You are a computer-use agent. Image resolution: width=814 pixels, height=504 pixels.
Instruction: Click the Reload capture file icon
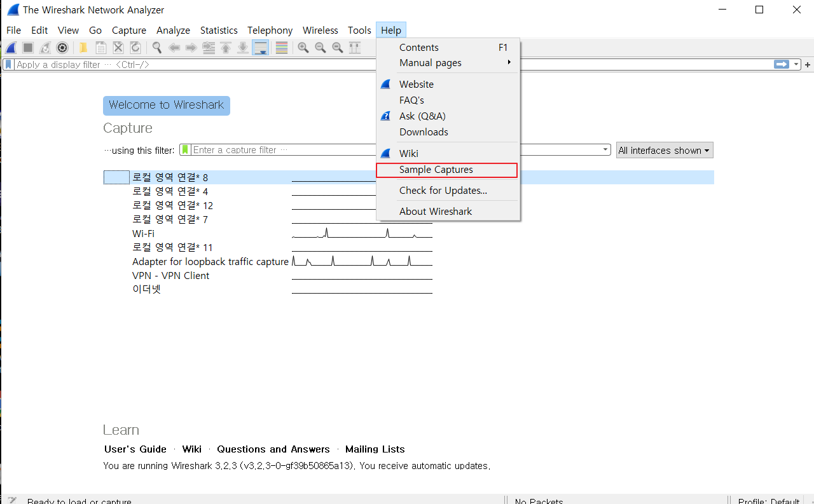pyautogui.click(x=135, y=48)
